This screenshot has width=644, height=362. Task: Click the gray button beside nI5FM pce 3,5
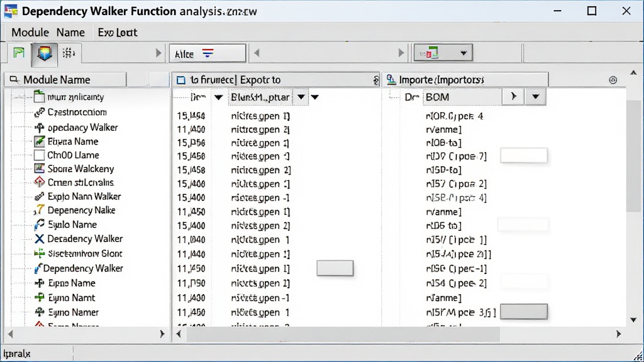[524, 312]
